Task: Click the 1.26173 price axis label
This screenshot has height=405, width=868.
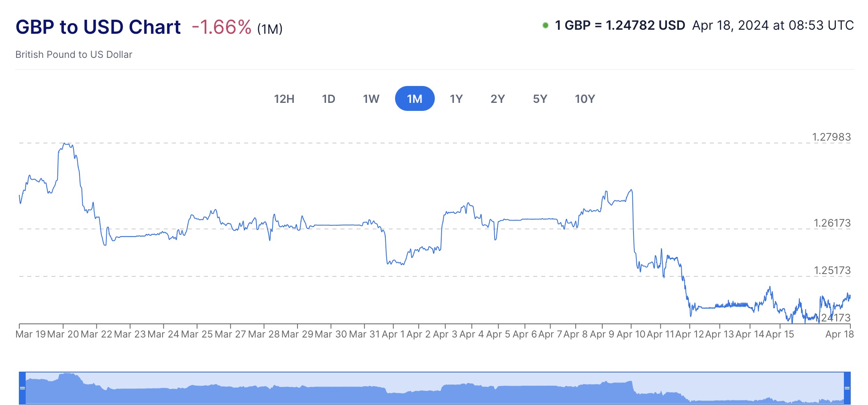Action: 832,223
